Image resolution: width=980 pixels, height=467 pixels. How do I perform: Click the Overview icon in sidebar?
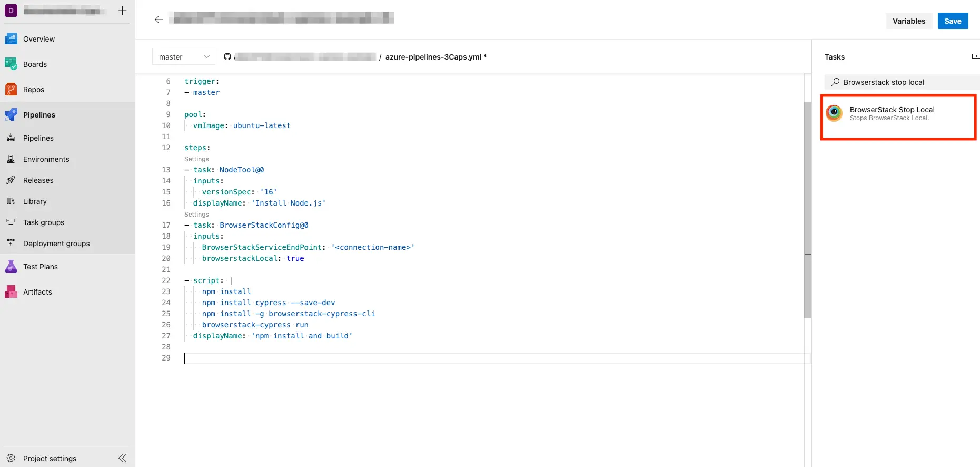click(x=11, y=39)
